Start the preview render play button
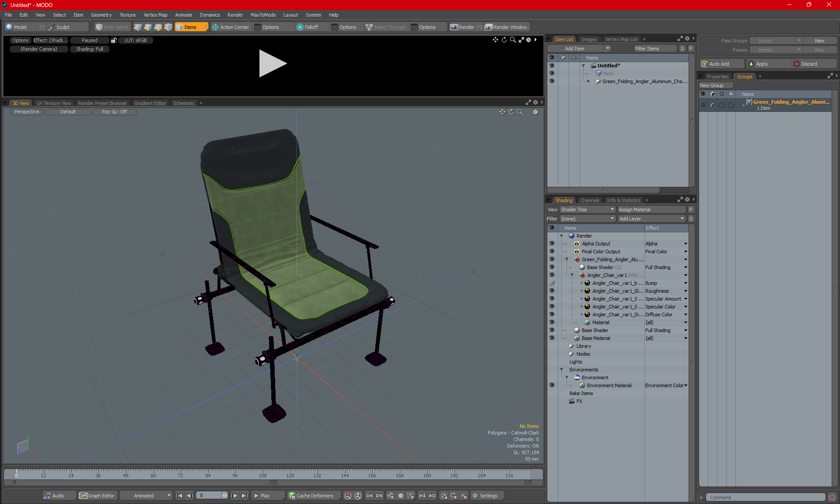The image size is (840, 504). (x=273, y=63)
